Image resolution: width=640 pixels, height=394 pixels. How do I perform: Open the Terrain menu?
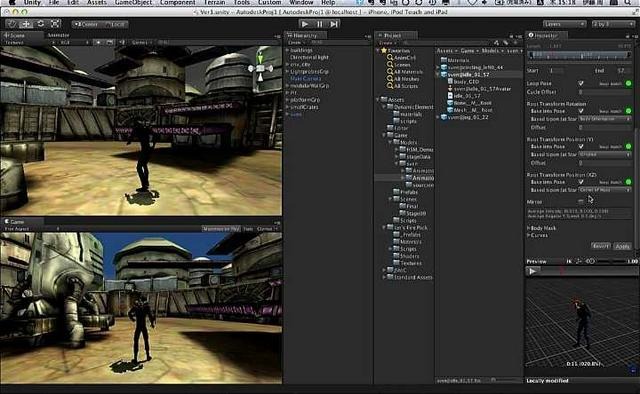[214, 2]
